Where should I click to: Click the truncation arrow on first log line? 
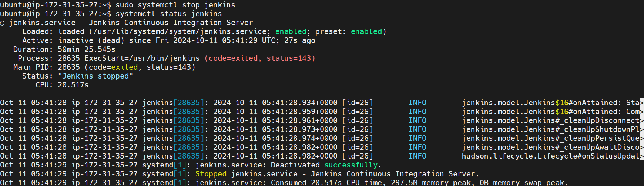tap(642, 103)
